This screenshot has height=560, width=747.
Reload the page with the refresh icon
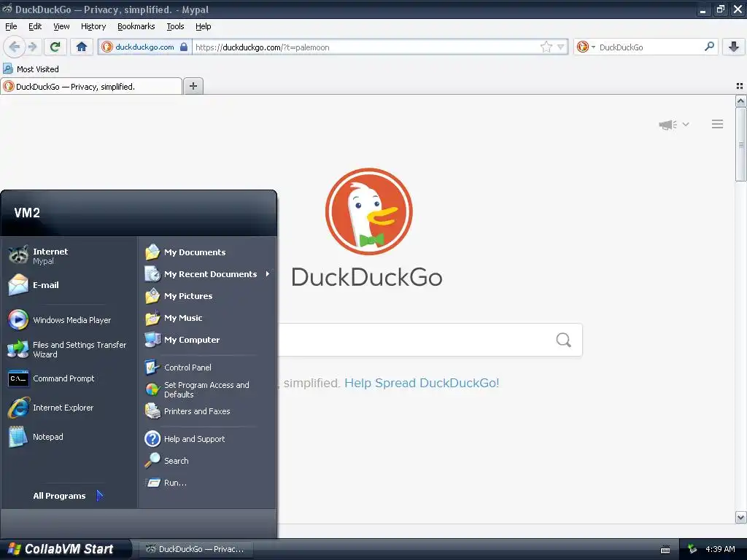55,47
